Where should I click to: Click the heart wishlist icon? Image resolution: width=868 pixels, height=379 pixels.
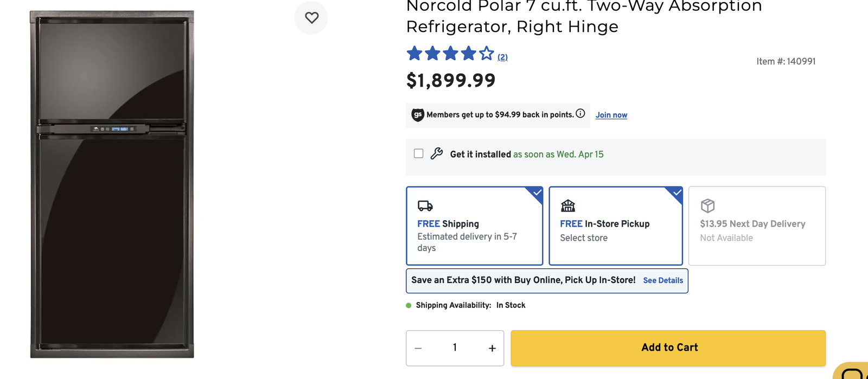click(311, 18)
